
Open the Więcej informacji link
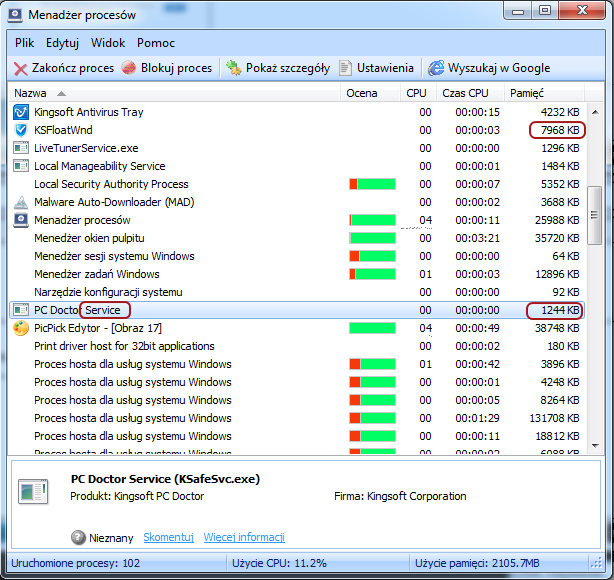tap(244, 537)
